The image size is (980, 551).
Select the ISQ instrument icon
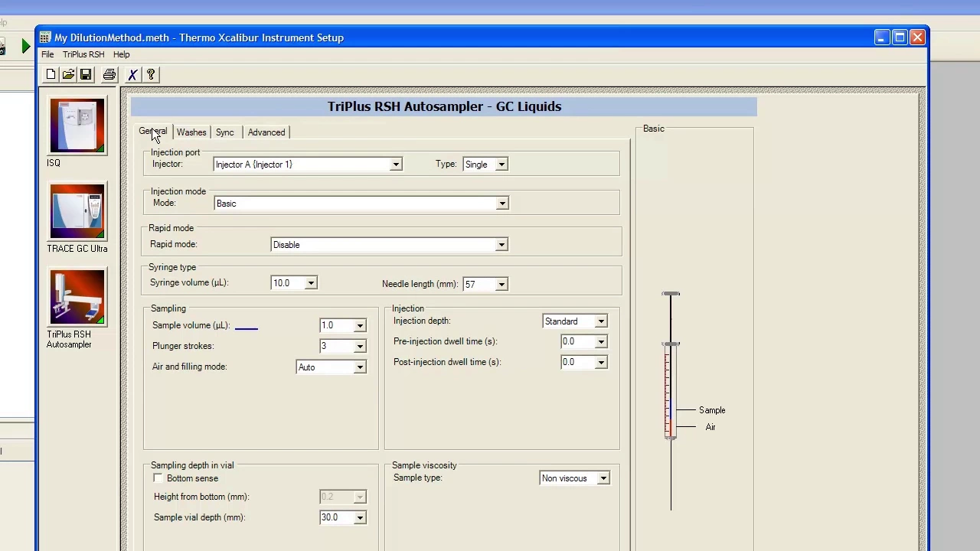click(77, 126)
